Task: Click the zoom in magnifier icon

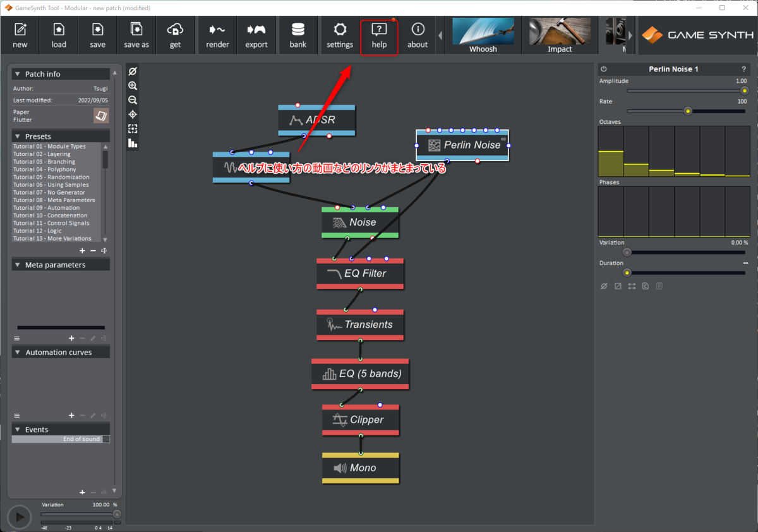Action: click(133, 86)
